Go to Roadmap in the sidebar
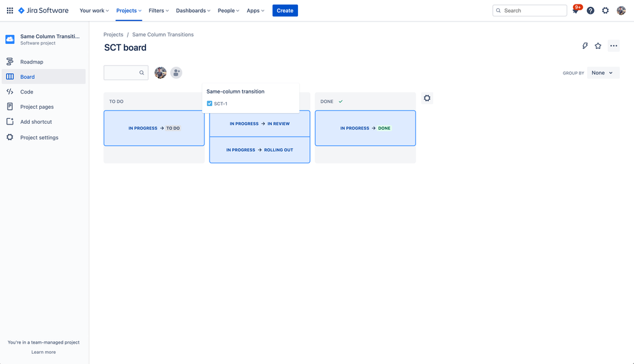The height and width of the screenshot is (364, 634). [44, 62]
